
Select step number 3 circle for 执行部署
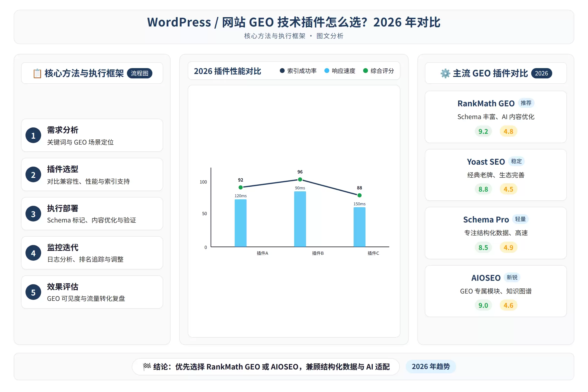33,214
